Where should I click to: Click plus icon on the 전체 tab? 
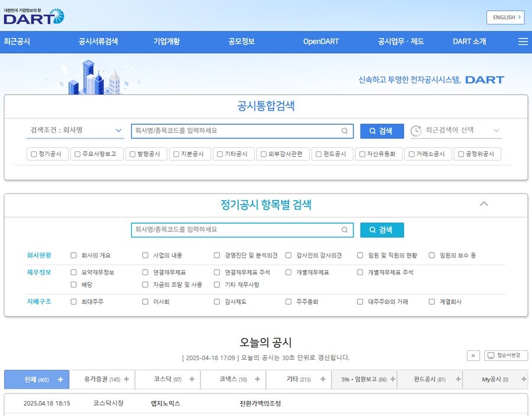(x=60, y=379)
